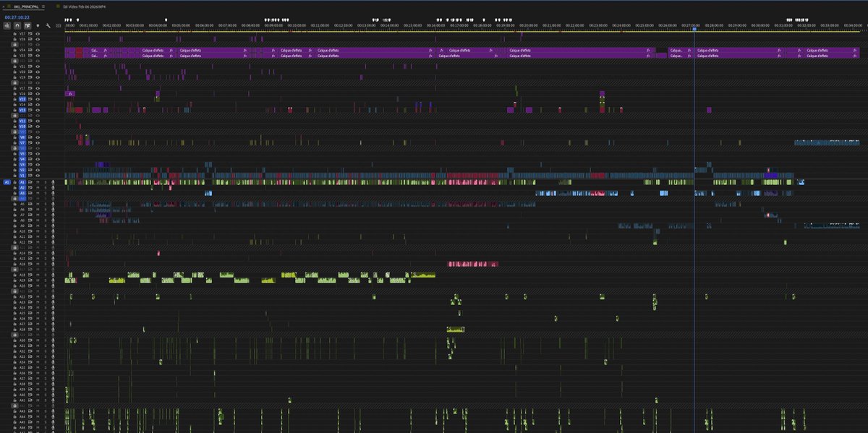
Task: Click the ruler marker near 00:04:00:00
Action: (x=165, y=20)
